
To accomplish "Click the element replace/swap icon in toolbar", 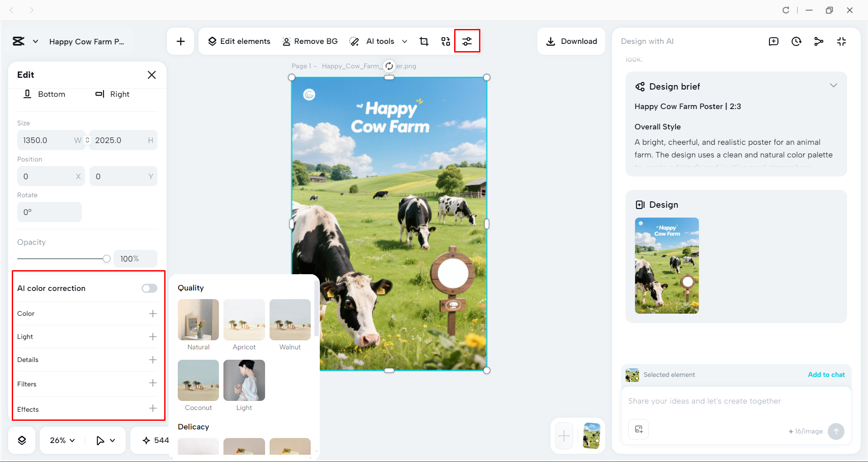I will 446,41.
